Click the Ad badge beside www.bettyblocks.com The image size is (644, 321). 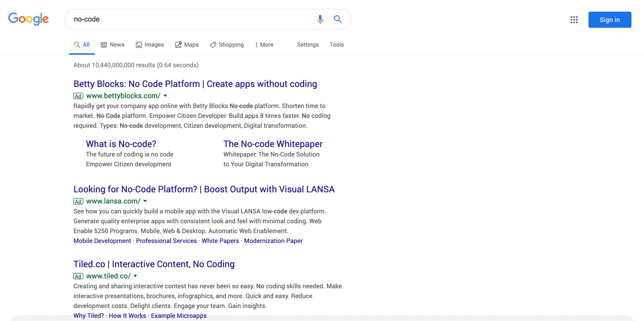78,96
